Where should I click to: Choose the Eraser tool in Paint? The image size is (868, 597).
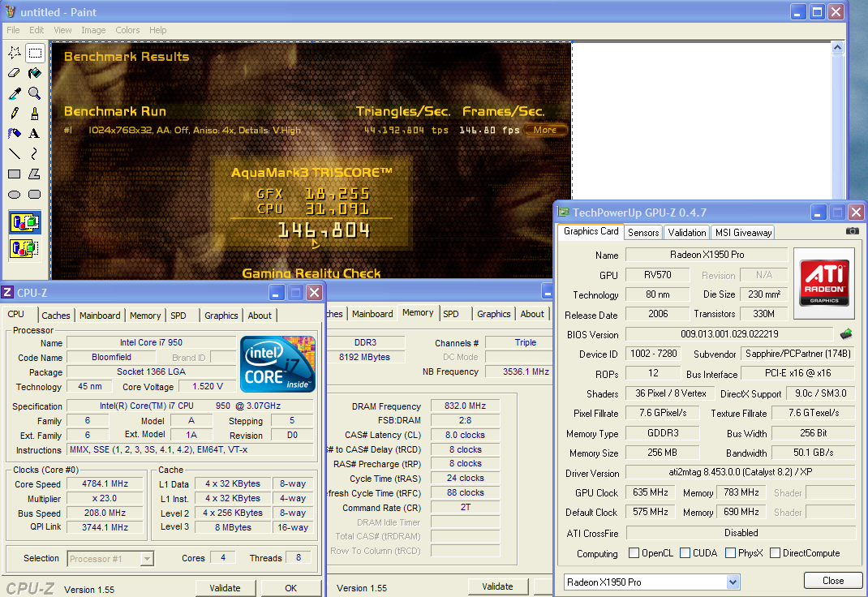[15, 73]
